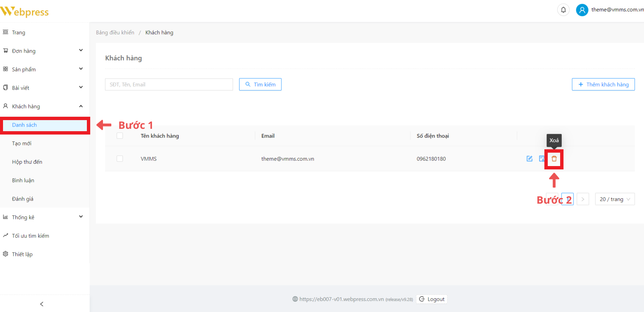
Task: Click the Tìm kiếm search button
Action: [260, 85]
